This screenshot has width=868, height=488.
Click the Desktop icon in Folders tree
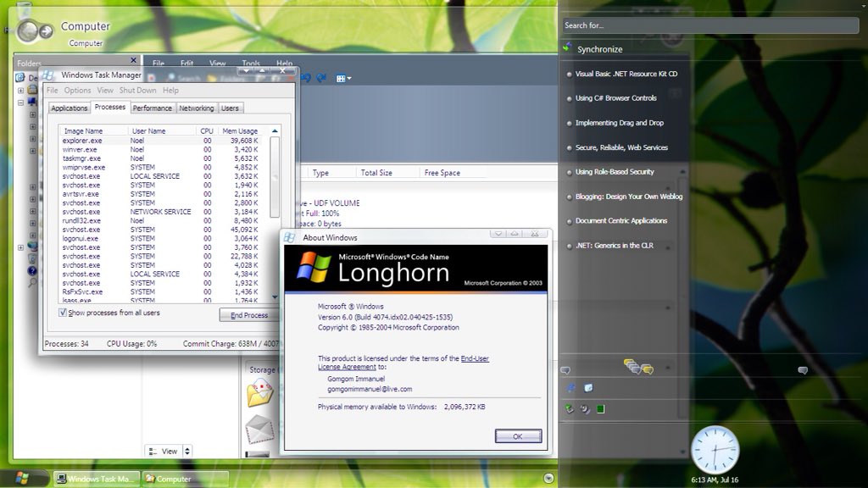pyautogui.click(x=20, y=77)
